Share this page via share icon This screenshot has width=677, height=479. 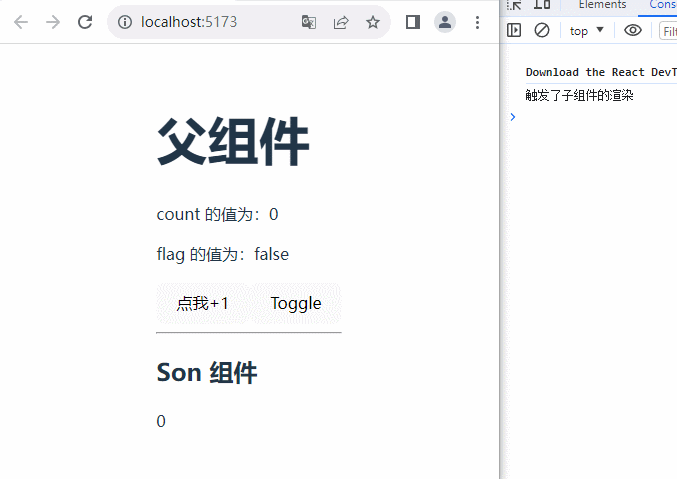tap(341, 22)
